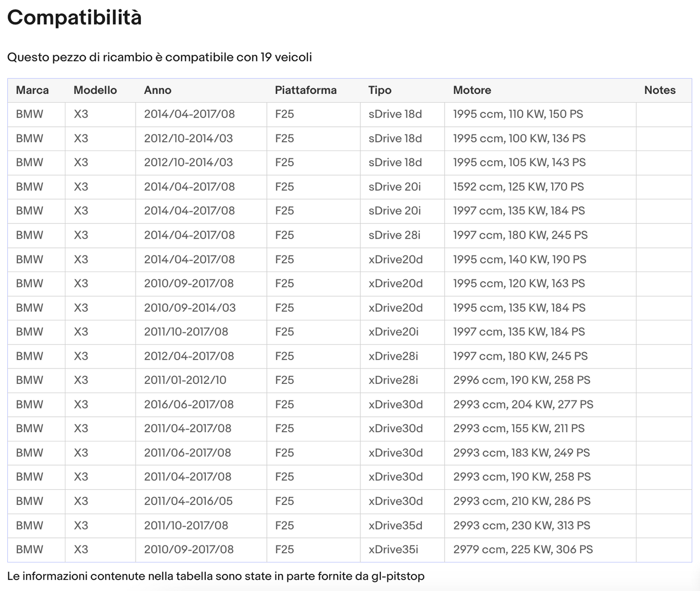The image size is (700, 591).
Task: Click the xDrive35d type cell
Action: [x=395, y=525]
